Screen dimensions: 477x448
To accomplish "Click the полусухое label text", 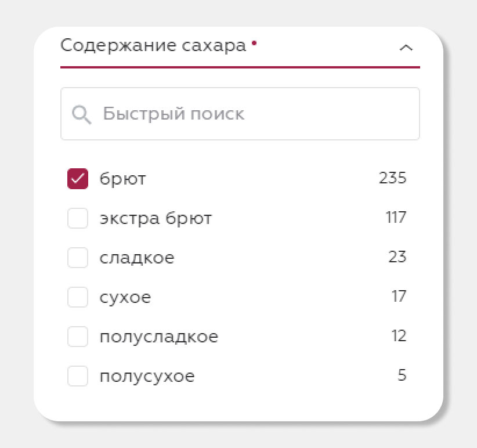I will pyautogui.click(x=146, y=375).
